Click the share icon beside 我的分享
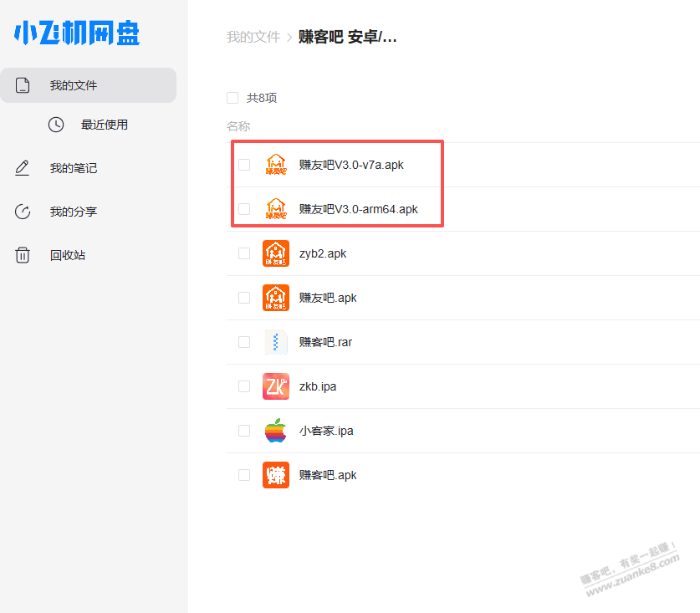The image size is (700, 613). point(23,212)
